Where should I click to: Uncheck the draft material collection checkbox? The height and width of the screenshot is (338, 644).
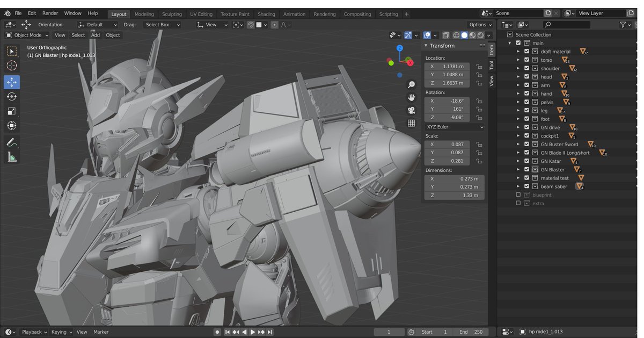click(526, 52)
